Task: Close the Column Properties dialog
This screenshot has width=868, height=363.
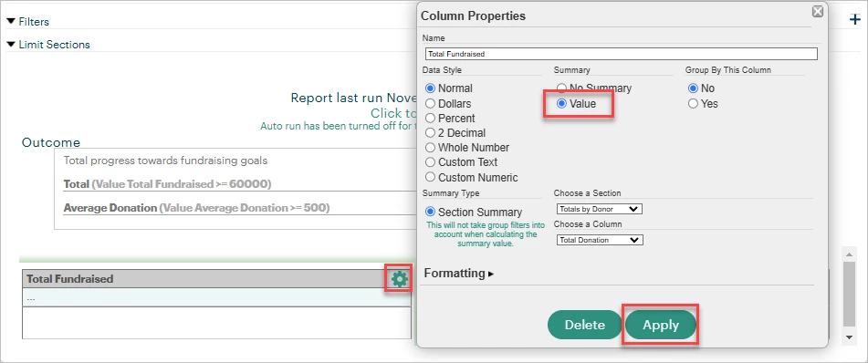Action: (817, 11)
